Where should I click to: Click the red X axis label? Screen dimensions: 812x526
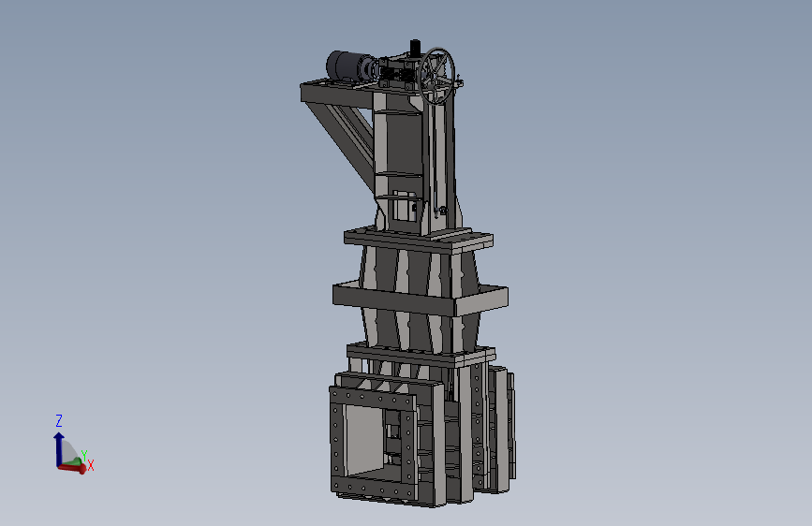point(91,465)
